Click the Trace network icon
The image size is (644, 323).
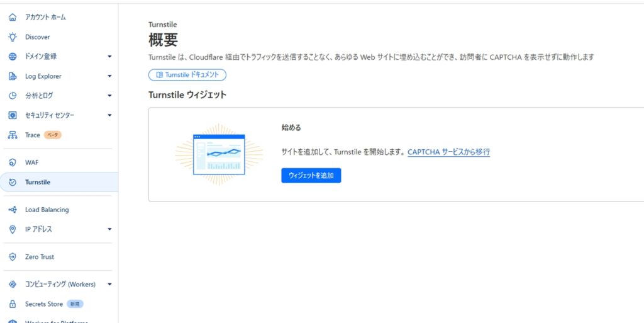(x=13, y=135)
